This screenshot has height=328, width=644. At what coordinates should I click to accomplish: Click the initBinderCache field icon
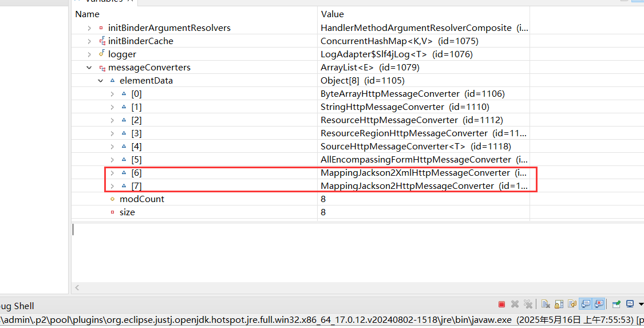pos(102,41)
